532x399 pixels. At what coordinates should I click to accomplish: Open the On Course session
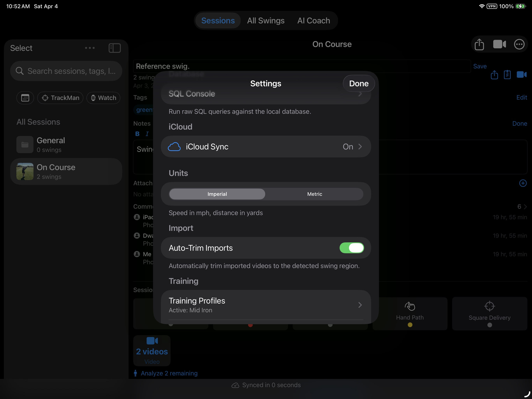coord(66,171)
